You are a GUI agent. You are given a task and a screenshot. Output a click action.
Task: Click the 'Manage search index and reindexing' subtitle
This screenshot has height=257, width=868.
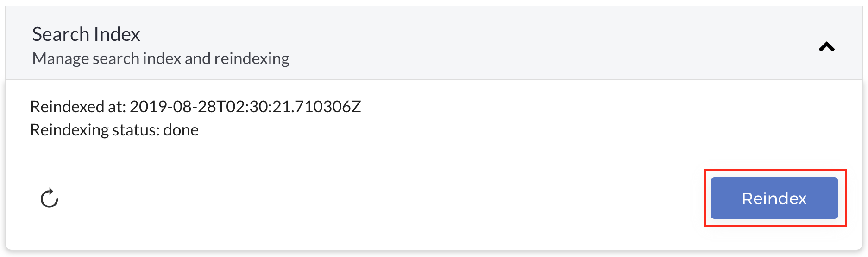pyautogui.click(x=161, y=58)
